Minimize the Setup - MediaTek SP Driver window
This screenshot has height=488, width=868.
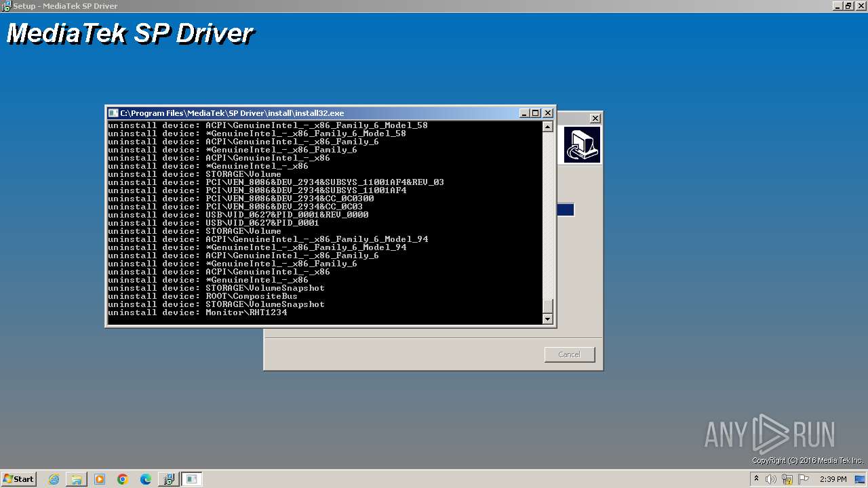tap(838, 5)
